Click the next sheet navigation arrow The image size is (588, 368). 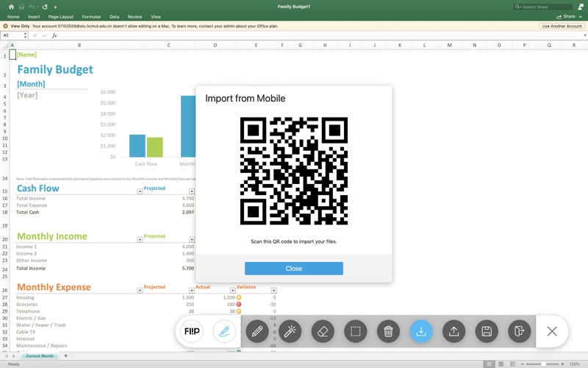(x=14, y=356)
